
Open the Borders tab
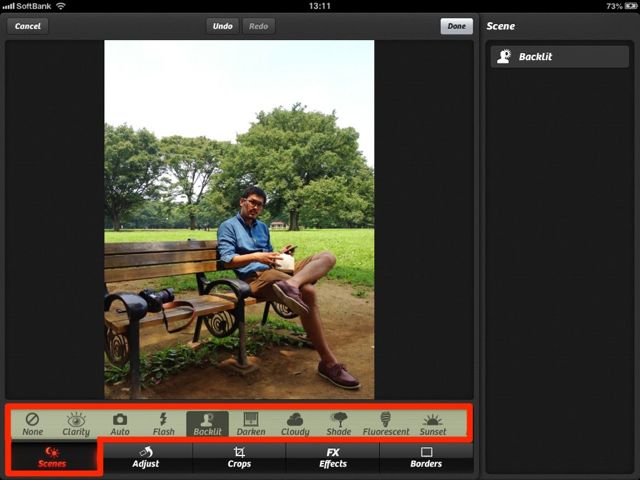[x=426, y=458]
